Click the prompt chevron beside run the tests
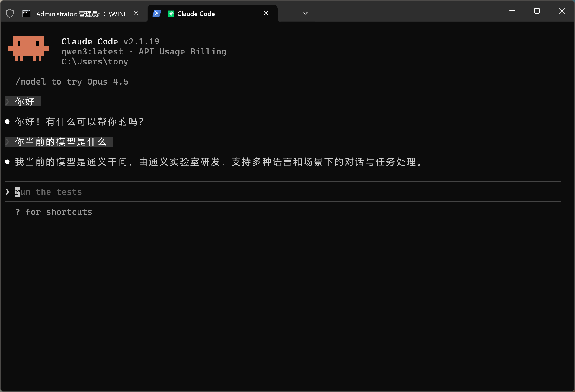The height and width of the screenshot is (392, 575). [x=7, y=192]
